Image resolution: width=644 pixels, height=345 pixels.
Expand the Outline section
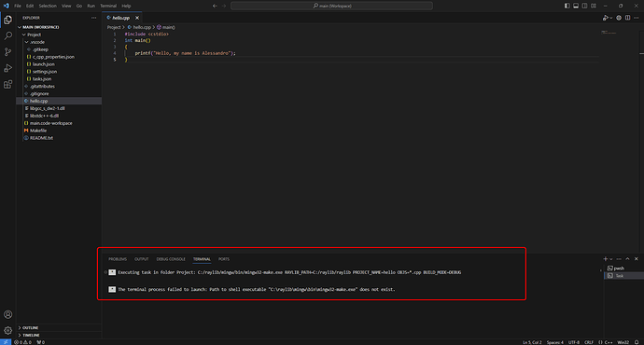(x=59, y=328)
